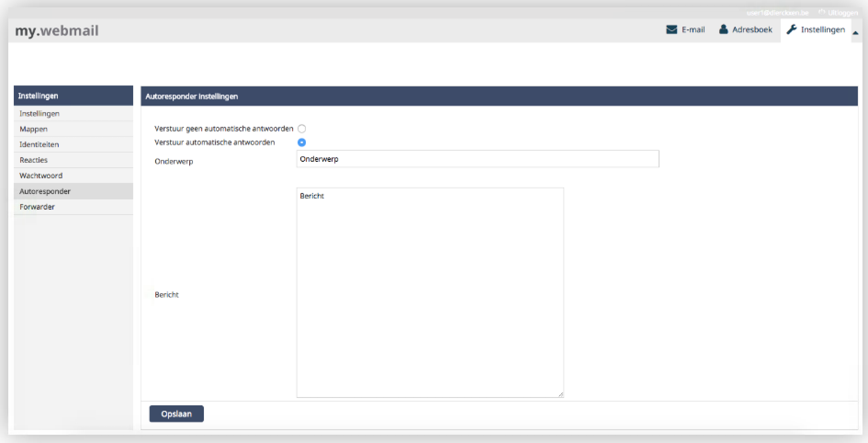868x443 pixels.
Task: Open Instellingen in the left sidebar
Action: (x=39, y=114)
